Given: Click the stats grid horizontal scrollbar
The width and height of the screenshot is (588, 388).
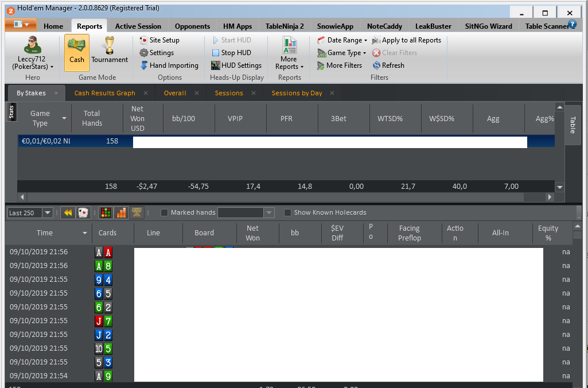Looking at the screenshot, I should 275,197.
